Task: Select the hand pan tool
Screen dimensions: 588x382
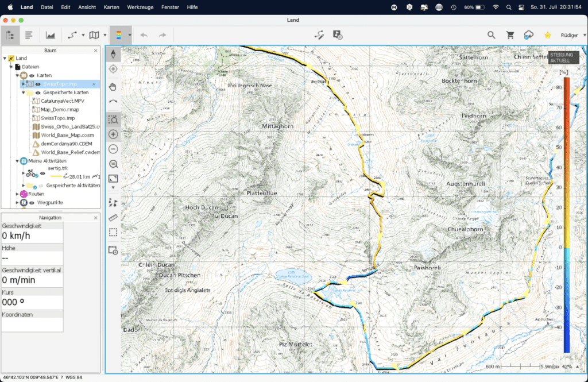Action: point(113,86)
